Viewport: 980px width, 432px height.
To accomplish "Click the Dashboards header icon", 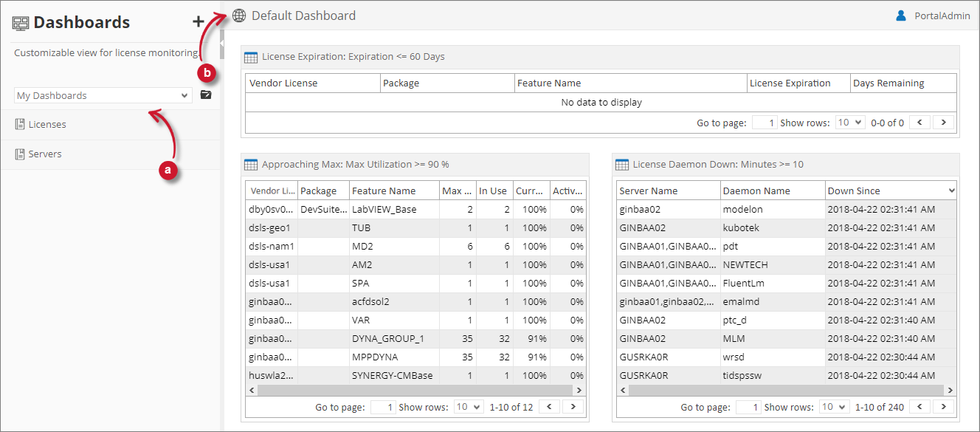I will pos(21,23).
